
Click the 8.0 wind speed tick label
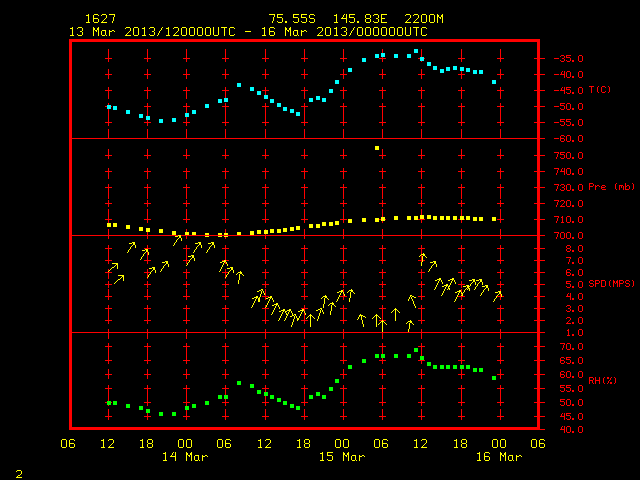[x=574, y=249]
